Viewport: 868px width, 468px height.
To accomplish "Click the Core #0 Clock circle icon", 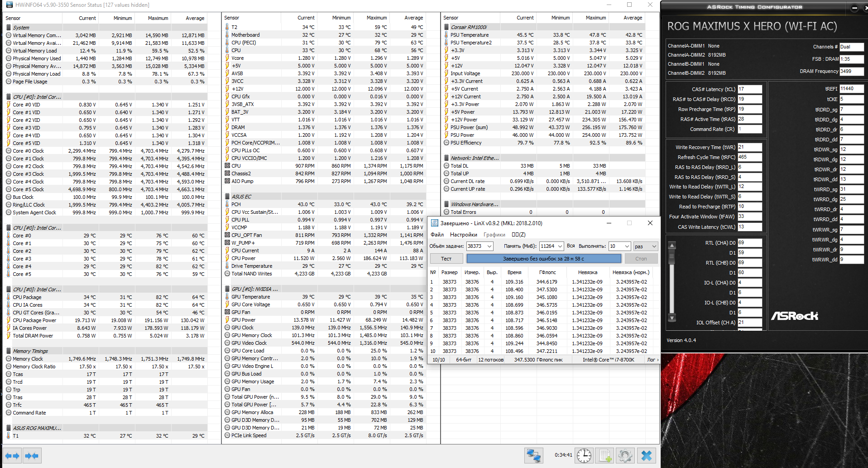I will click(x=9, y=151).
